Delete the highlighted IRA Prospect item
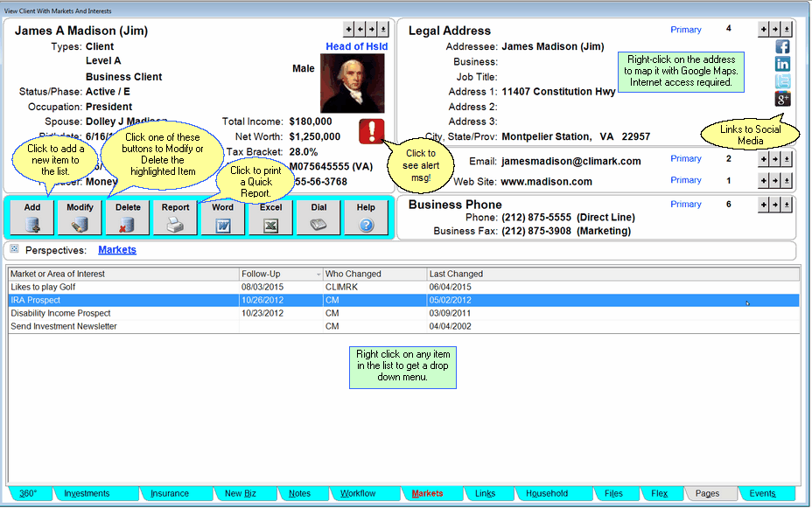812x508 pixels. (127, 217)
